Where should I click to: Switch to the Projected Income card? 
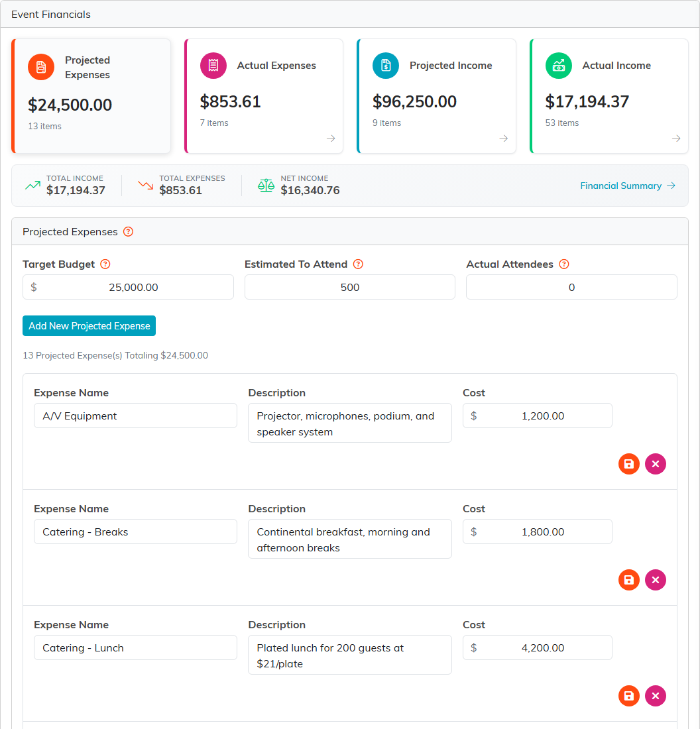point(436,96)
